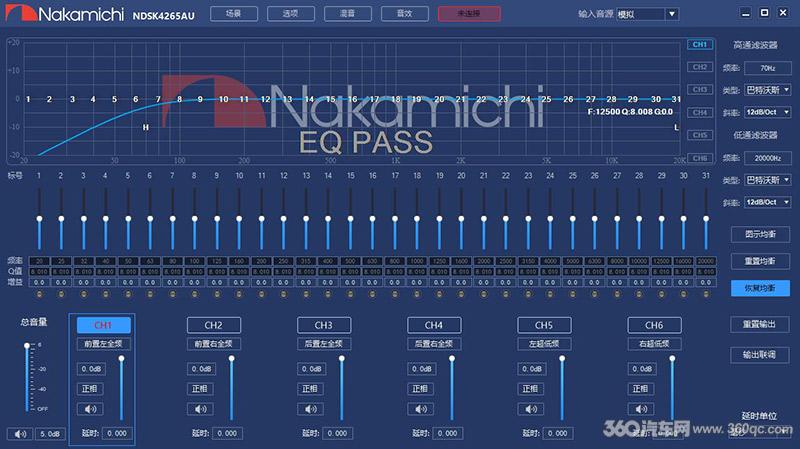Click the round knob under EQ band 1

click(39, 294)
